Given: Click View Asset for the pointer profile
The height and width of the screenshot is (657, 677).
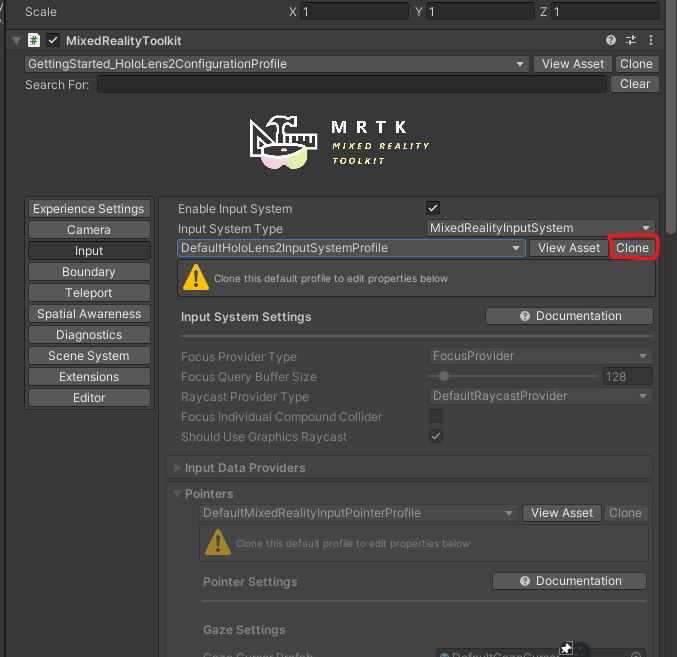Looking at the screenshot, I should 562,513.
